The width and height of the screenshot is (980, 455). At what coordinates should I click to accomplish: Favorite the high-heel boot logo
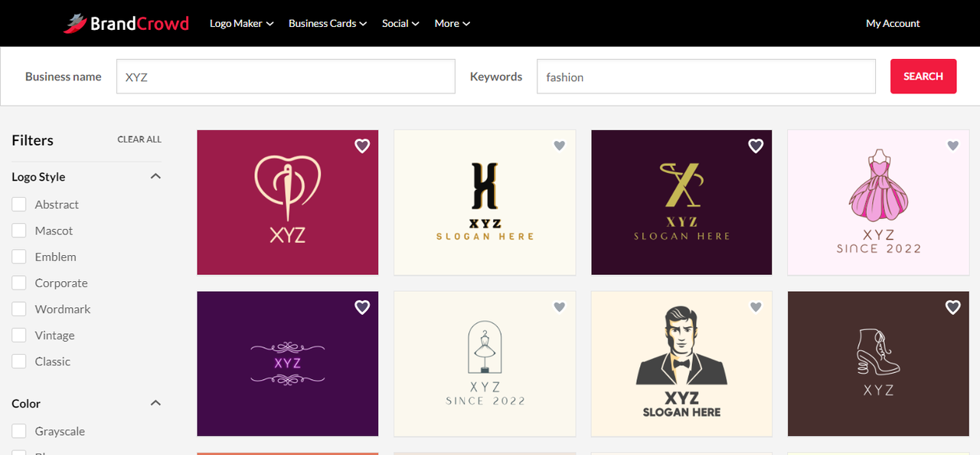952,307
